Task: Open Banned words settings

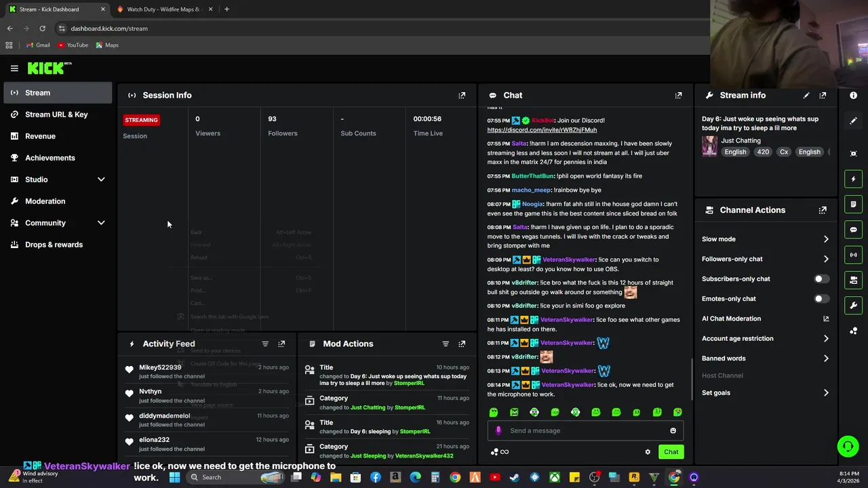Action: (766, 359)
